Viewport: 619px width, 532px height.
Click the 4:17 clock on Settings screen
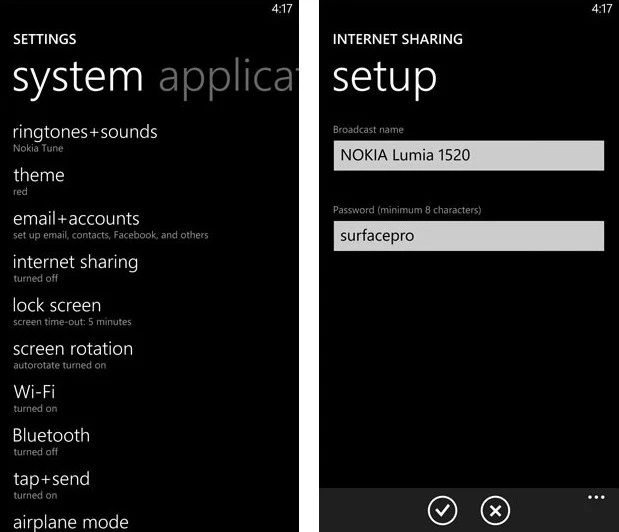(x=282, y=9)
